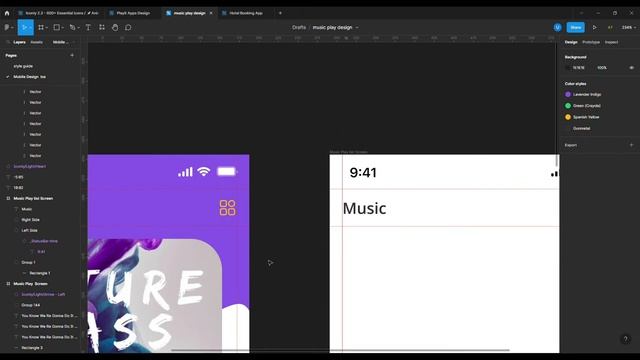Image resolution: width=640 pixels, height=360 pixels.
Task: Select the Text tool
Action: (x=88, y=27)
